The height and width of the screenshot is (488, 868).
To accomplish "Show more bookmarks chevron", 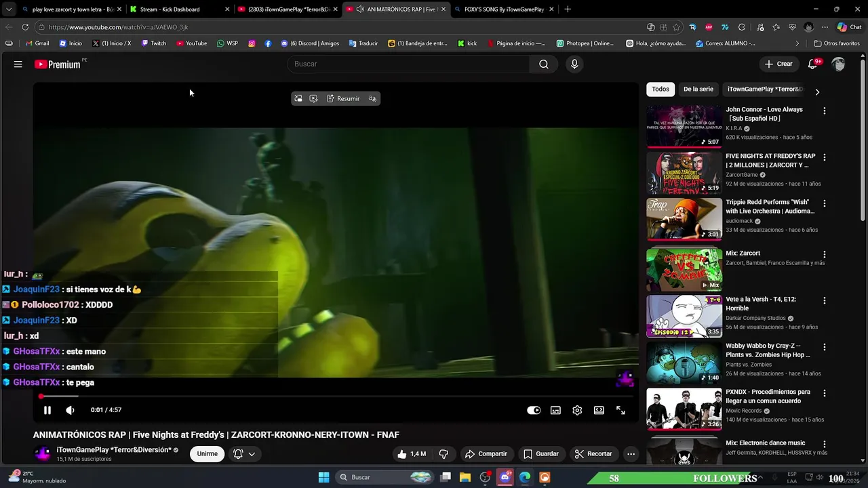I will coord(797,43).
